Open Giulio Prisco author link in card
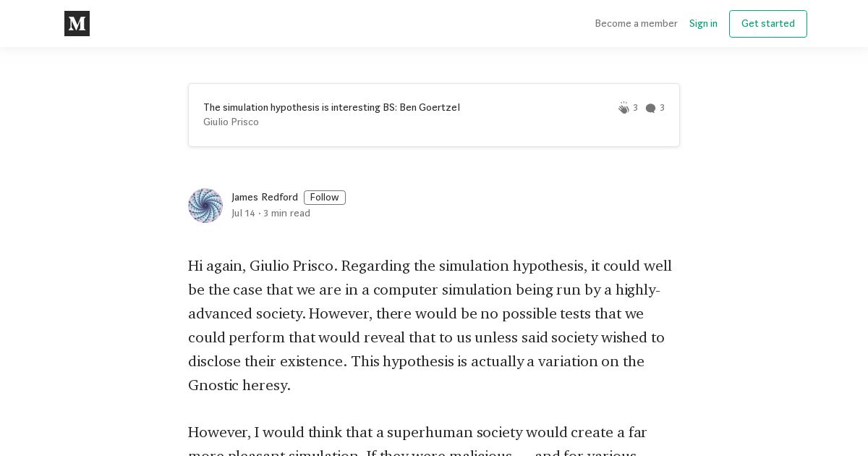The image size is (868, 456). (x=231, y=122)
